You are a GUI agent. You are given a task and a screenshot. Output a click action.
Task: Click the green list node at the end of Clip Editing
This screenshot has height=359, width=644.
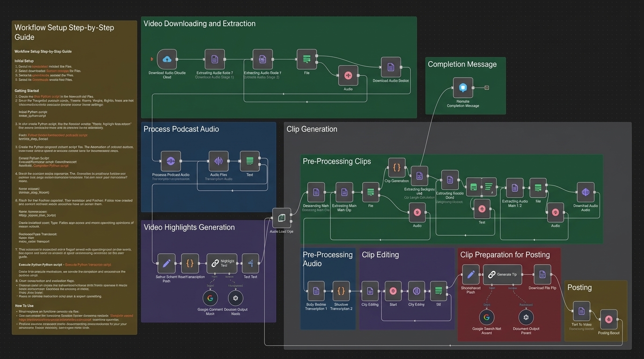pyautogui.click(x=439, y=291)
